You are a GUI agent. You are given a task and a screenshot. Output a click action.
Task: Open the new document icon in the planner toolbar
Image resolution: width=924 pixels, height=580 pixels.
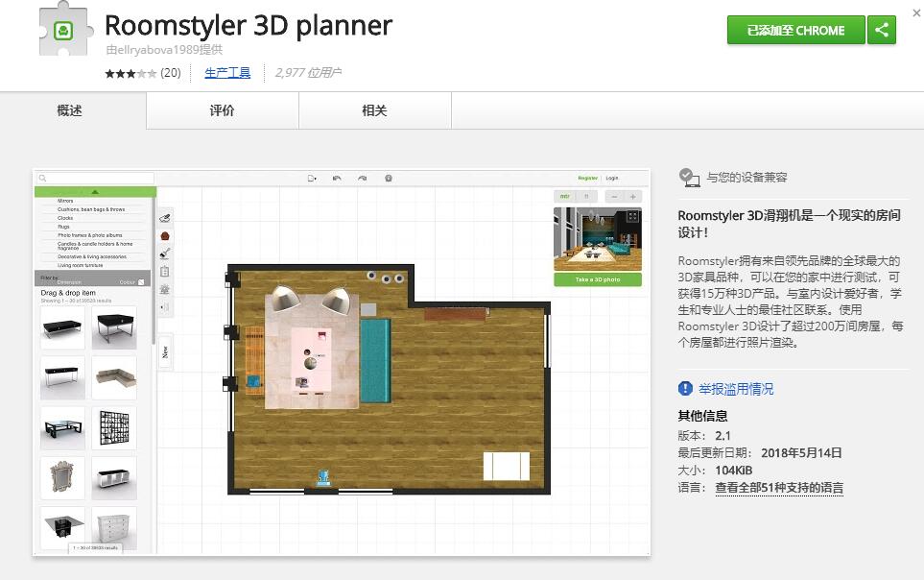(312, 179)
